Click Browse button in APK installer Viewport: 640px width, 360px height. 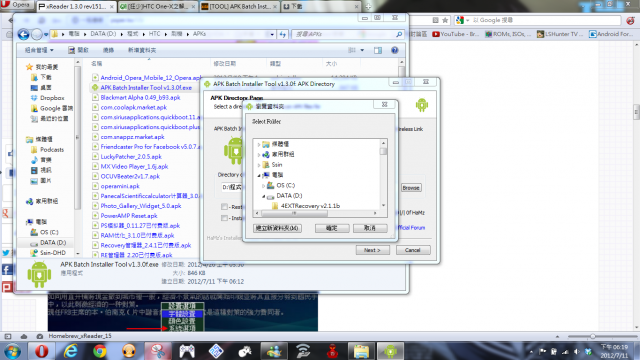point(411,188)
